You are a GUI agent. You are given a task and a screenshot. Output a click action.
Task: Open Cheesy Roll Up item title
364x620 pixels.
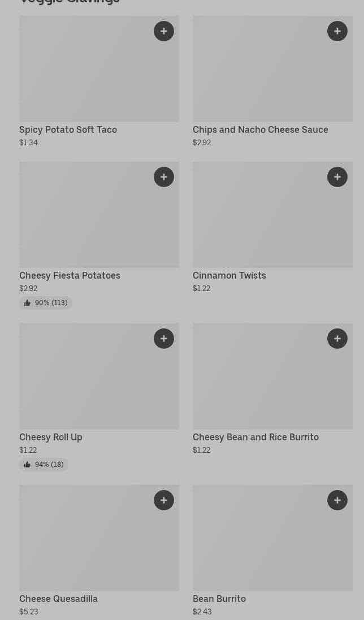point(51,437)
